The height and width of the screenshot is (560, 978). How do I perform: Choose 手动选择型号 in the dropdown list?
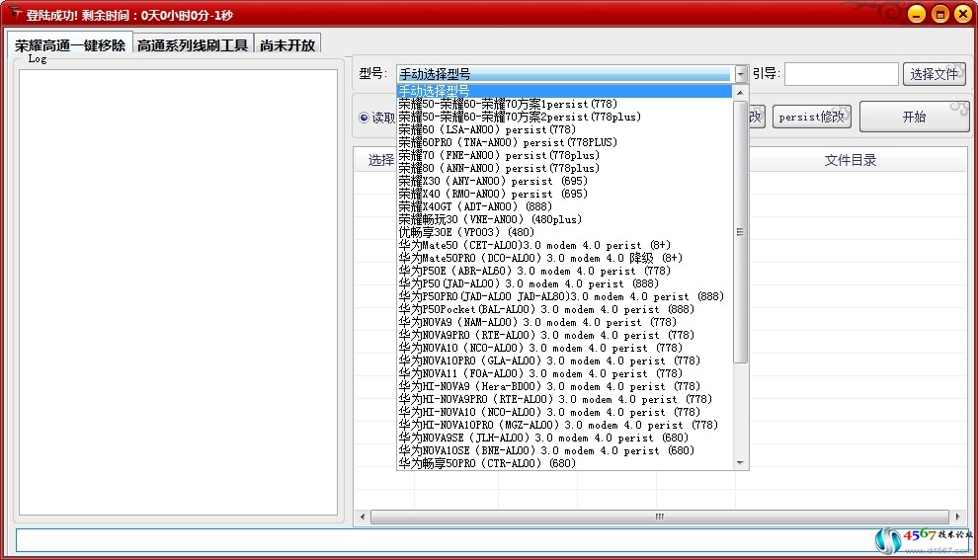point(564,91)
